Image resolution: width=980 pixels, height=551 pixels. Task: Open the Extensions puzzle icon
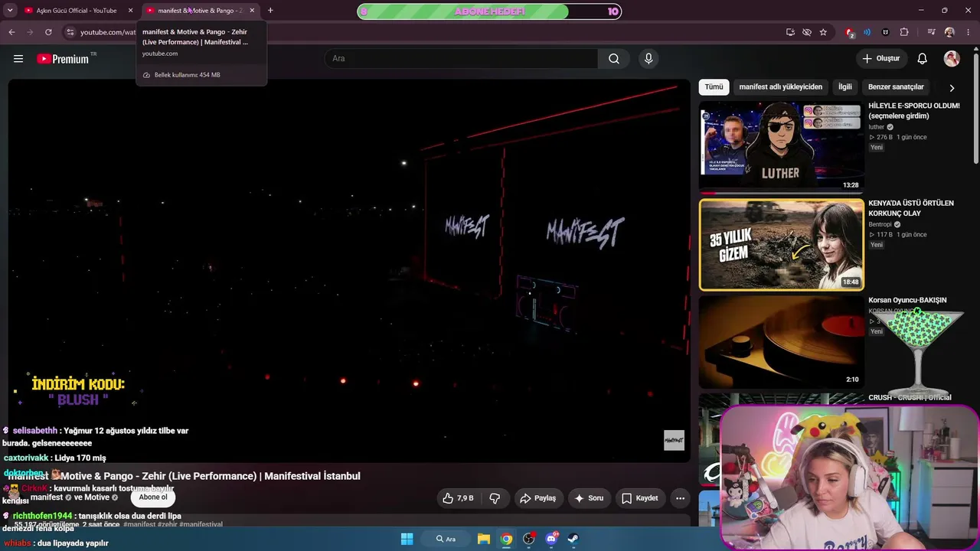(904, 32)
